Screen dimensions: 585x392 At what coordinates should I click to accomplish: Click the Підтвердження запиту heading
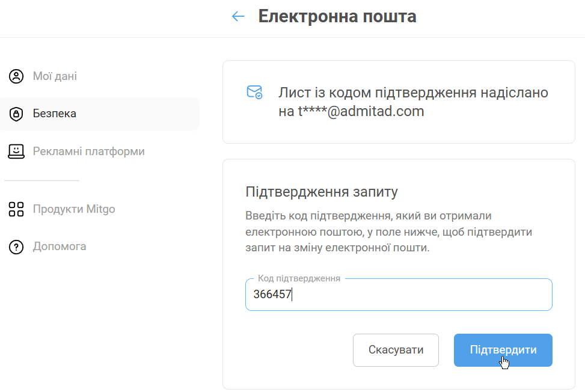point(322,192)
